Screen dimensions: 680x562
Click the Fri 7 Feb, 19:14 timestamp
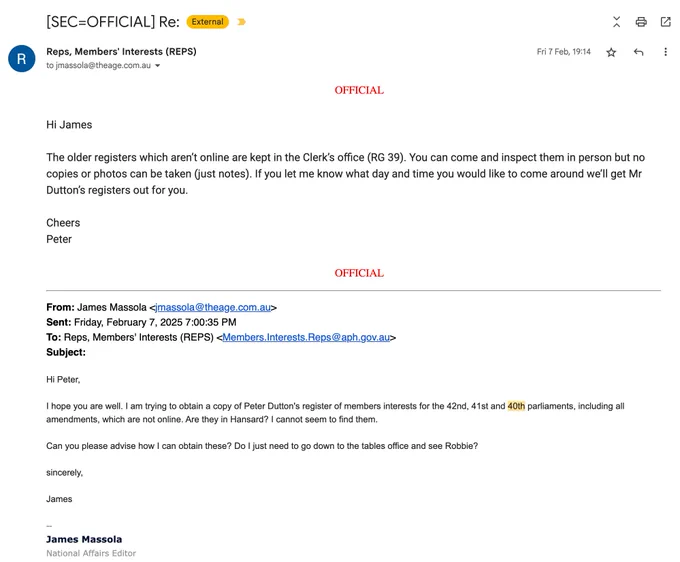563,52
